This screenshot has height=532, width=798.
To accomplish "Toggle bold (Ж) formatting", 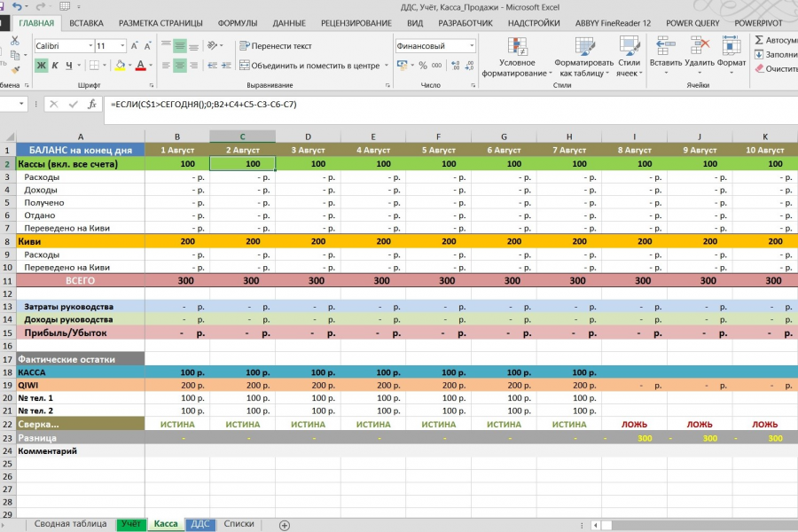I will click(x=41, y=65).
